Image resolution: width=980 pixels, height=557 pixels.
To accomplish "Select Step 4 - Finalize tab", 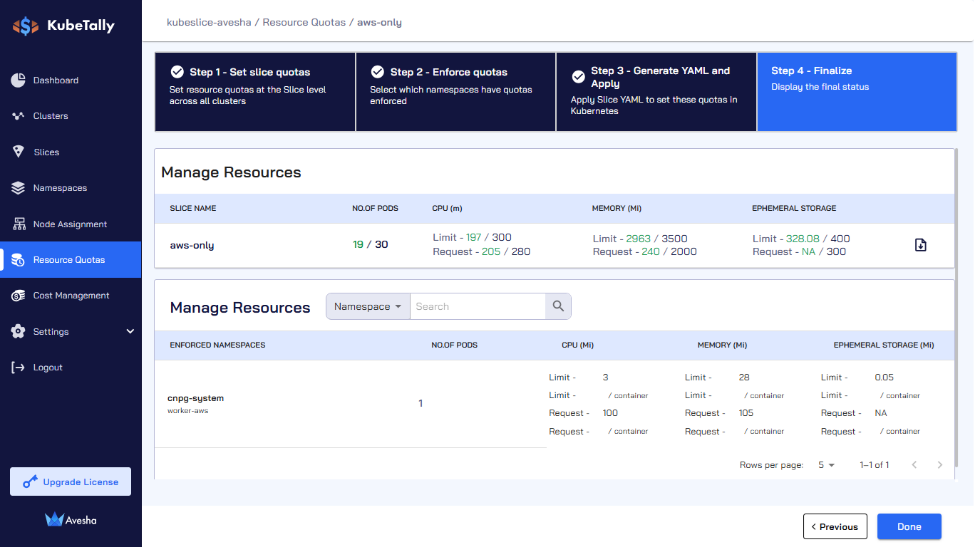I will coord(857,92).
